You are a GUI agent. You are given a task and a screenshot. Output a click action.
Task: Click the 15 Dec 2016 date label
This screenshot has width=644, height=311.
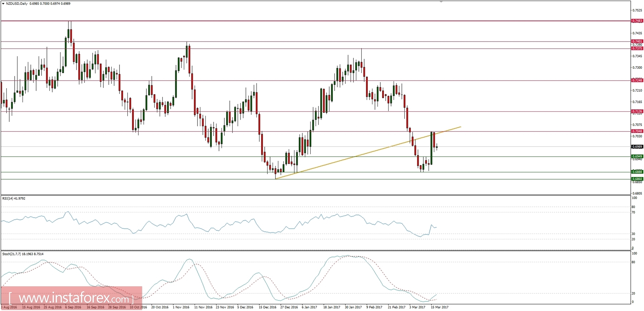point(268,307)
